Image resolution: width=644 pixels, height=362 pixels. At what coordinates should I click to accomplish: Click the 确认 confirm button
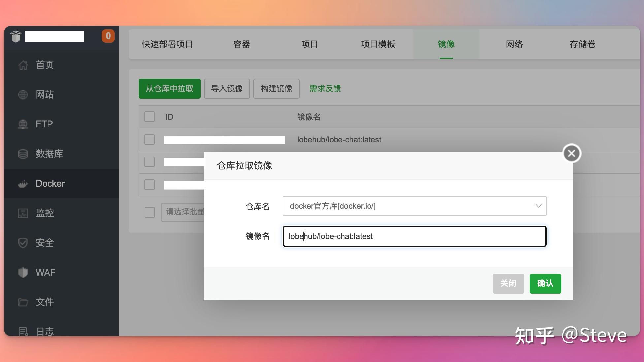point(545,284)
